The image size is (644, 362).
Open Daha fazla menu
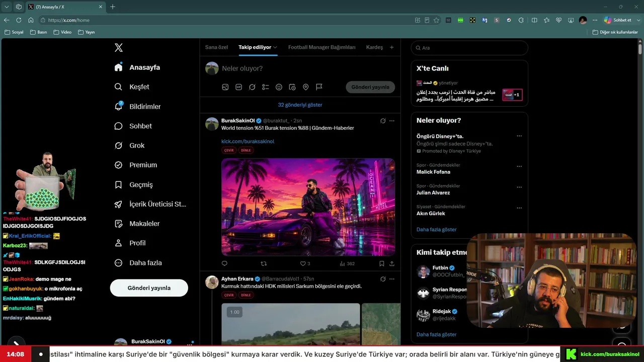[x=138, y=262]
